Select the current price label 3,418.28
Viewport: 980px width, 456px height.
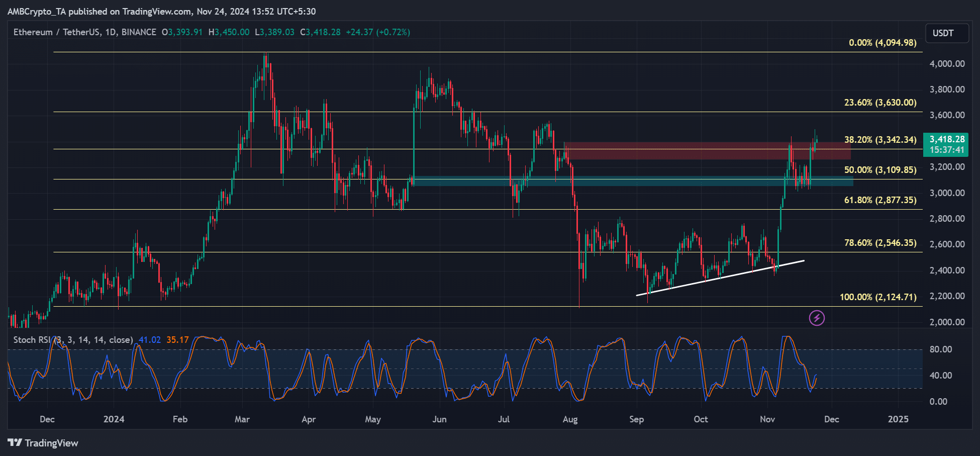click(x=947, y=139)
